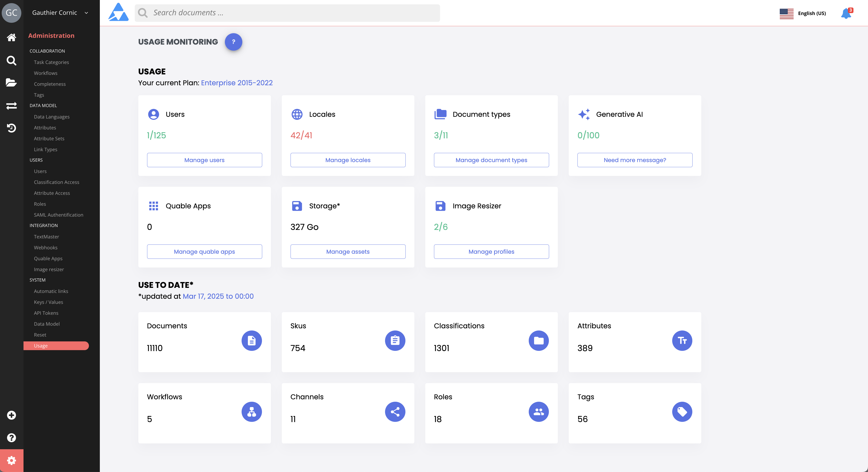Click the Channels share icon
The height and width of the screenshot is (472, 868).
(395, 412)
